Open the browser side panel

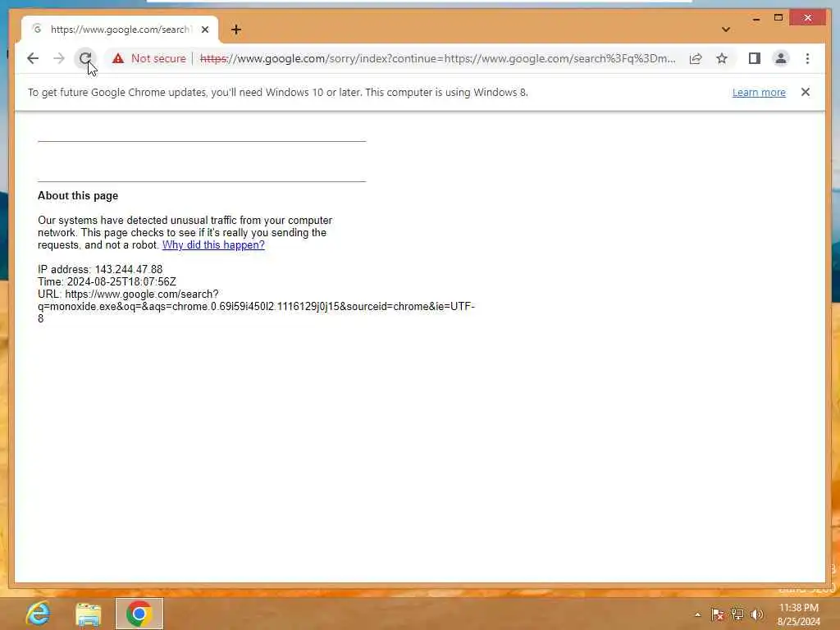755,58
